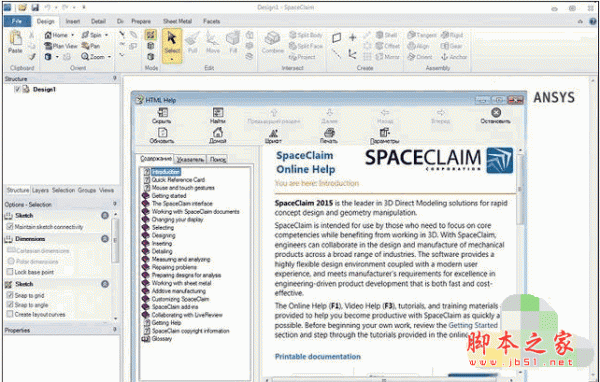Viewport: 600px width, 382px height.
Task: Expand Working with sheet metal help book
Action: (145, 283)
